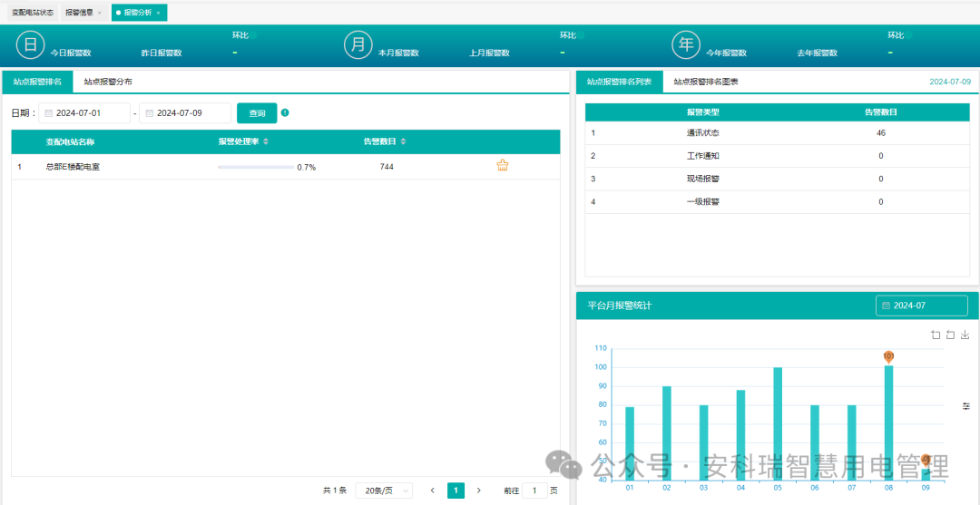Click the 本月报警数 label
Viewport: 980px width, 505px height.
[398, 53]
